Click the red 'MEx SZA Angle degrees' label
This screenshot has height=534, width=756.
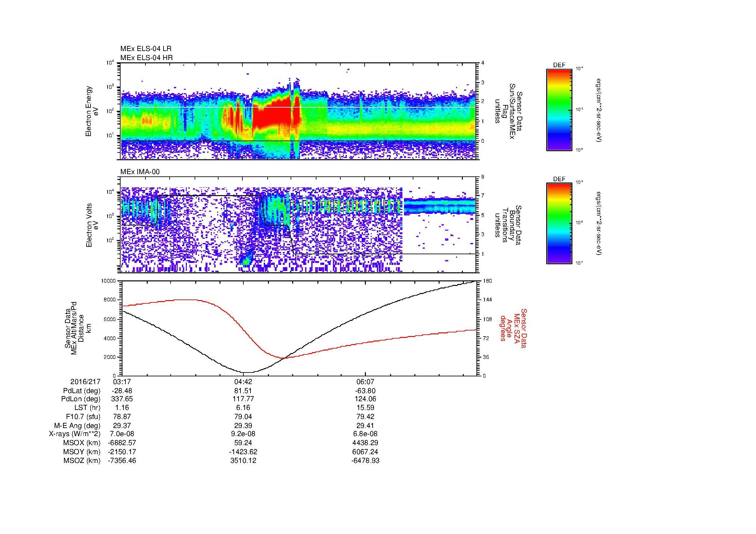[513, 328]
